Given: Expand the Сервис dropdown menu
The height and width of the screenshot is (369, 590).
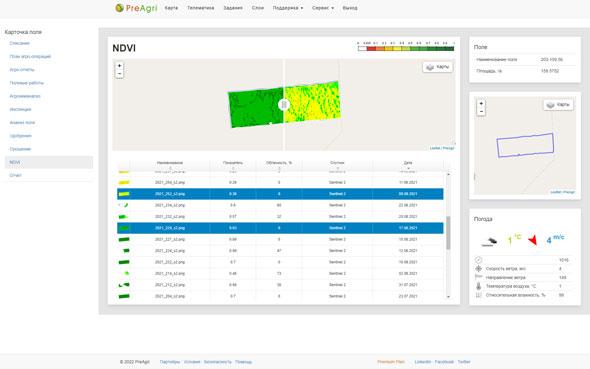Looking at the screenshot, I should (323, 8).
